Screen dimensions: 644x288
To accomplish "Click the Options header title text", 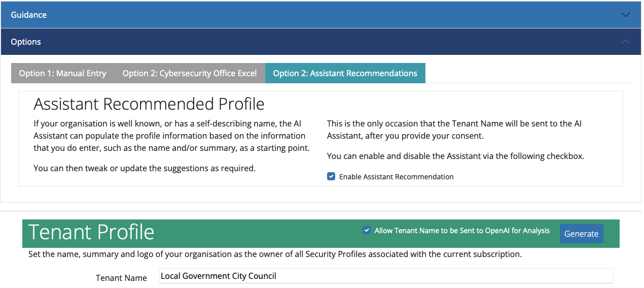I will click(x=26, y=42).
